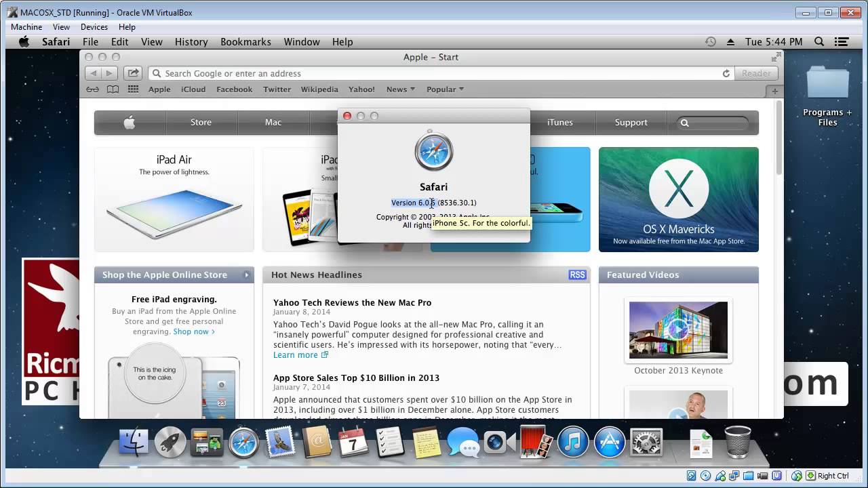Screen dimensions: 868x488
Task: Click the Store tab on Apple site
Action: tap(201, 123)
